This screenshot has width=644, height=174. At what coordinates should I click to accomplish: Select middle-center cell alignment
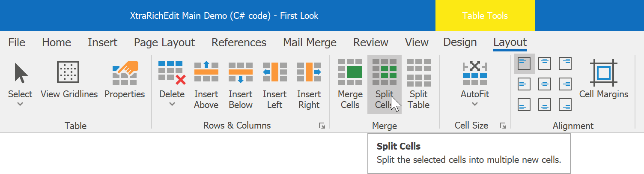pos(545,84)
